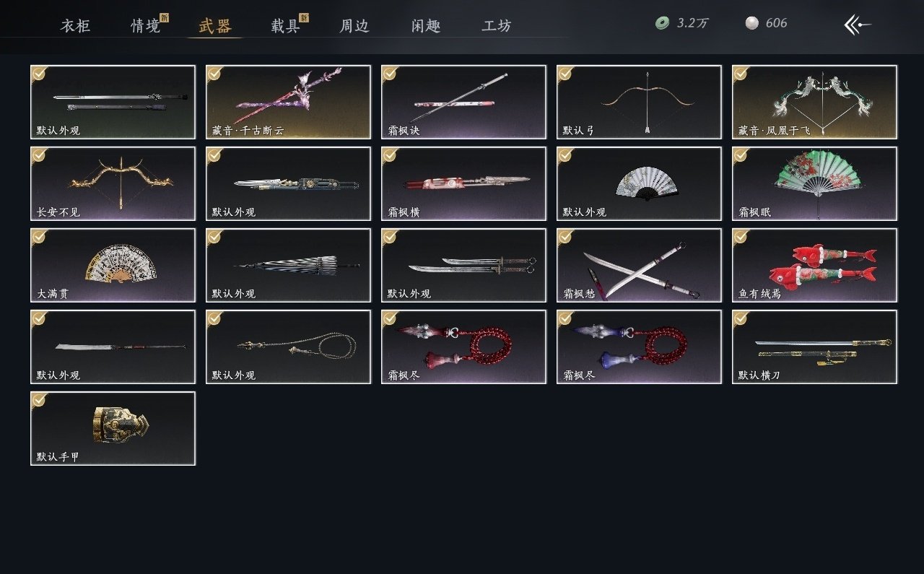Toggle the checkmark on 霜枫愁 card

coord(565,236)
